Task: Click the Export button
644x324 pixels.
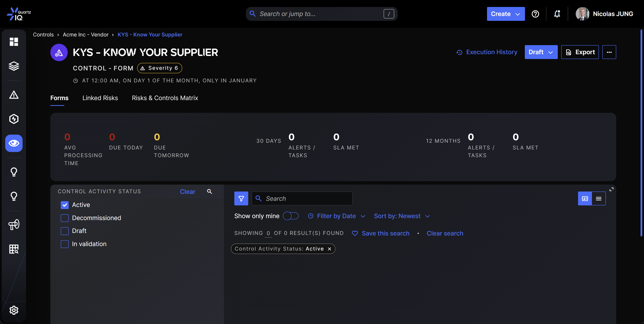Action: point(580,52)
